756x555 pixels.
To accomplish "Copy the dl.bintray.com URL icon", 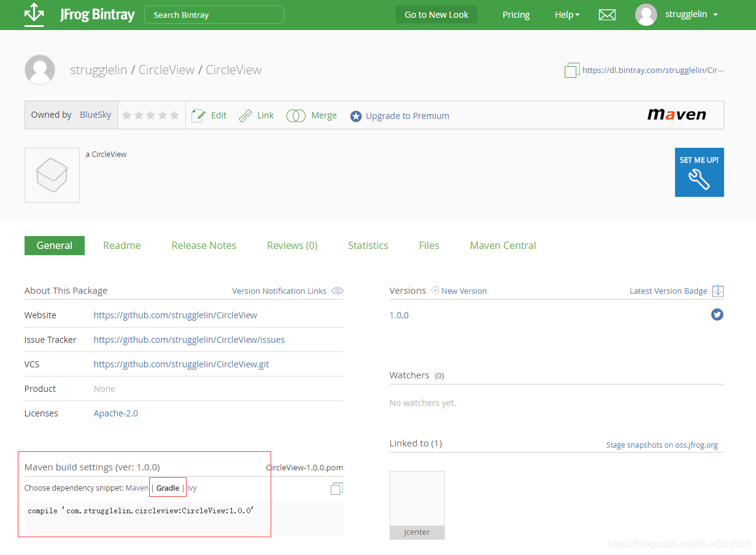I will point(571,70).
